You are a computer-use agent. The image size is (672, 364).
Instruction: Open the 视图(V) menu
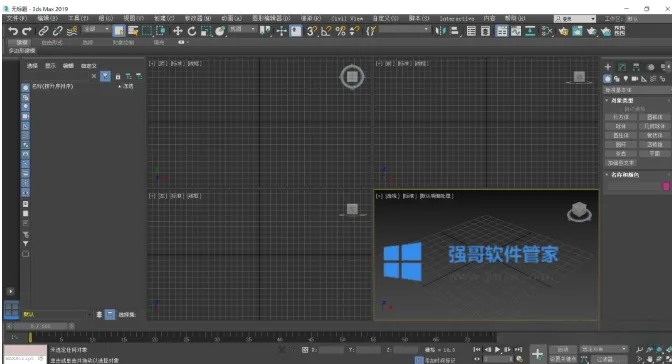[x=134, y=18]
